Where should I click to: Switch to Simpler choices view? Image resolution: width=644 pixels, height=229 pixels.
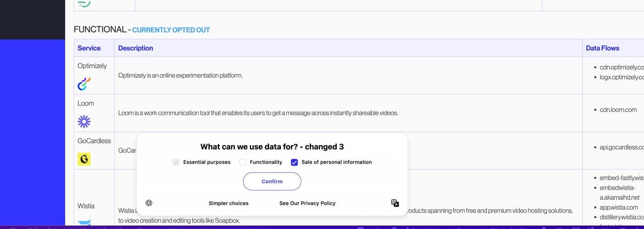point(229,203)
